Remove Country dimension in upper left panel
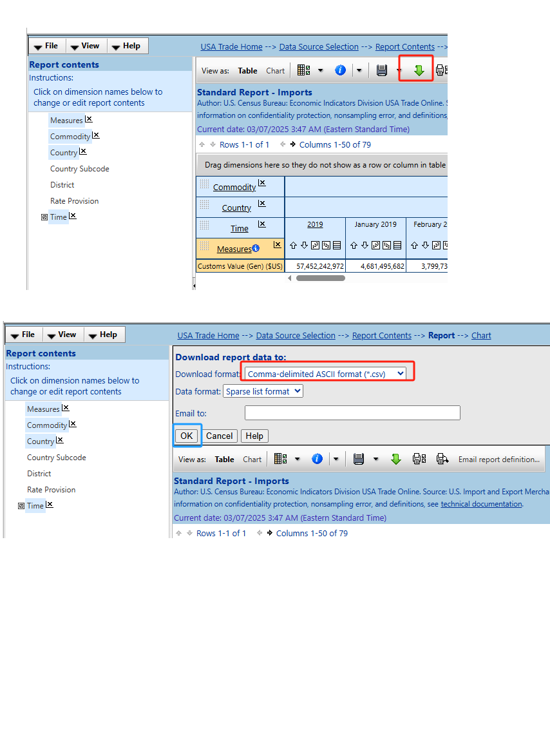 pyautogui.click(x=83, y=151)
